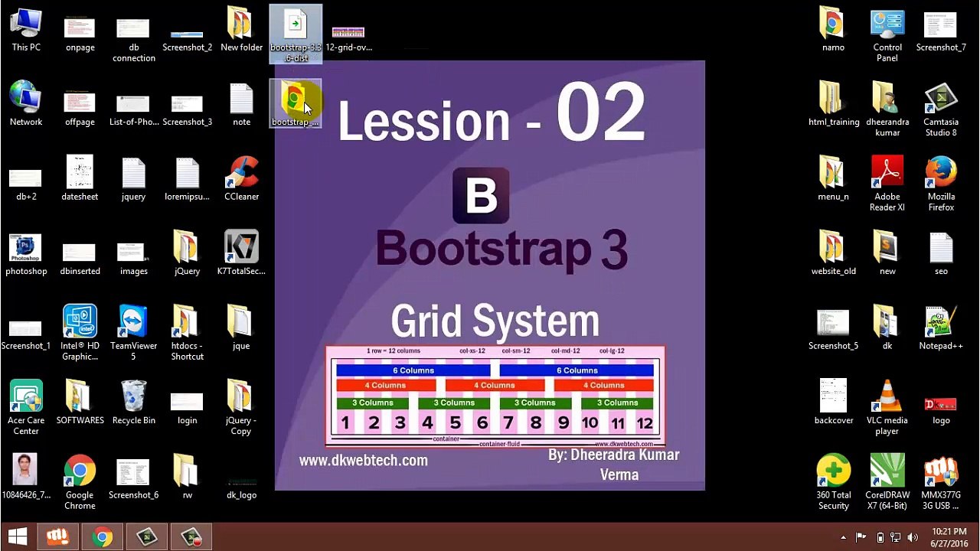980x551 pixels.
Task: Launch Camtasia Studio 8 shortcut
Action: pyautogui.click(x=941, y=109)
